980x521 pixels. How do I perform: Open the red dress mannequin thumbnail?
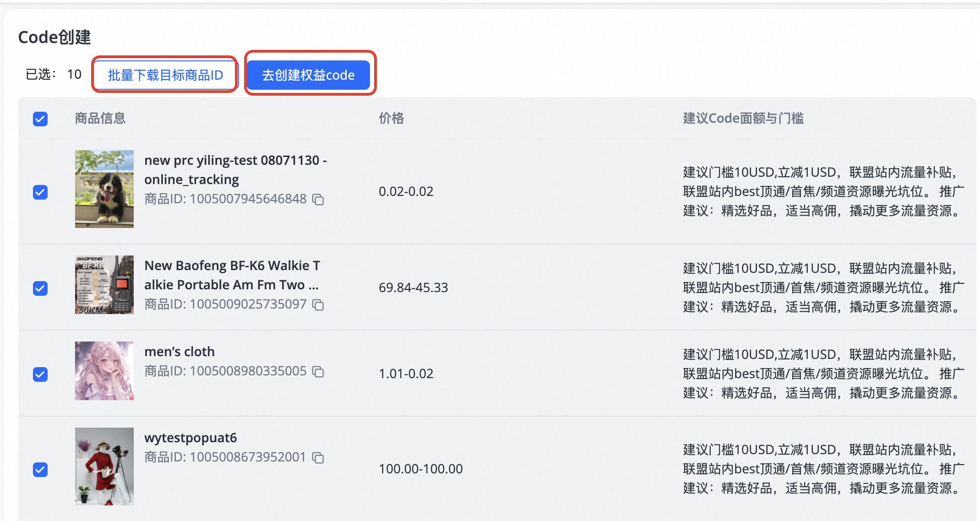(104, 466)
